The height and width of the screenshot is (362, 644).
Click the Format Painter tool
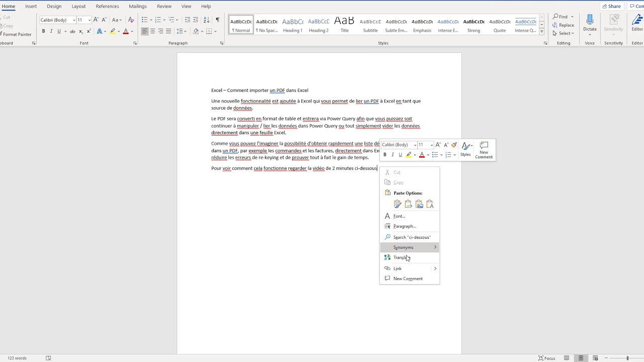click(16, 34)
